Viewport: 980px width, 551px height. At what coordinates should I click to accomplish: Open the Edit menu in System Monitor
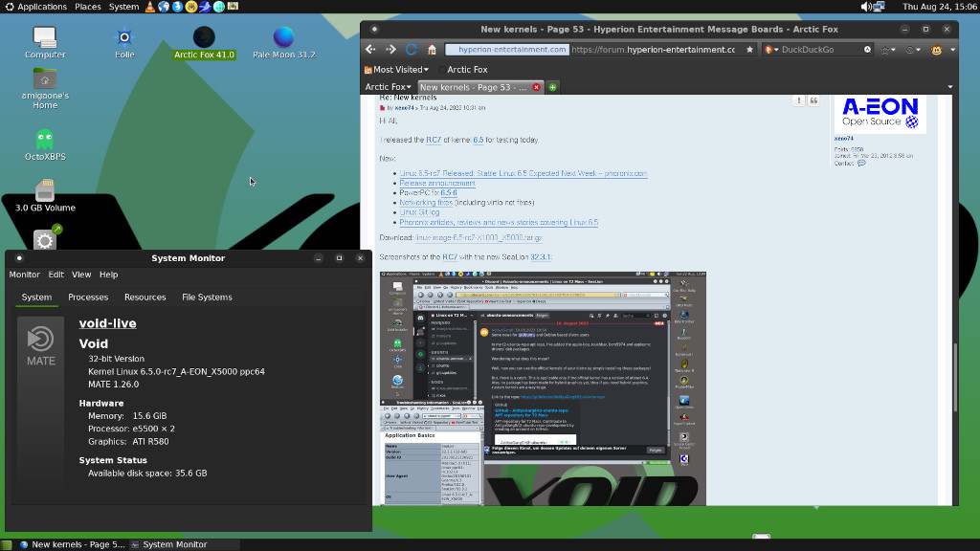56,275
